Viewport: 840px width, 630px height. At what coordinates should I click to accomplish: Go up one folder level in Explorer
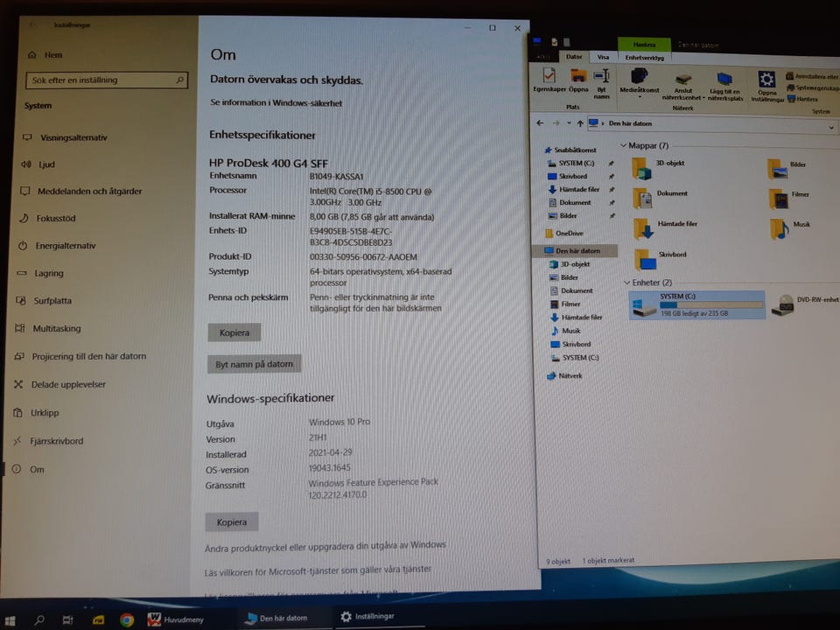(x=580, y=123)
